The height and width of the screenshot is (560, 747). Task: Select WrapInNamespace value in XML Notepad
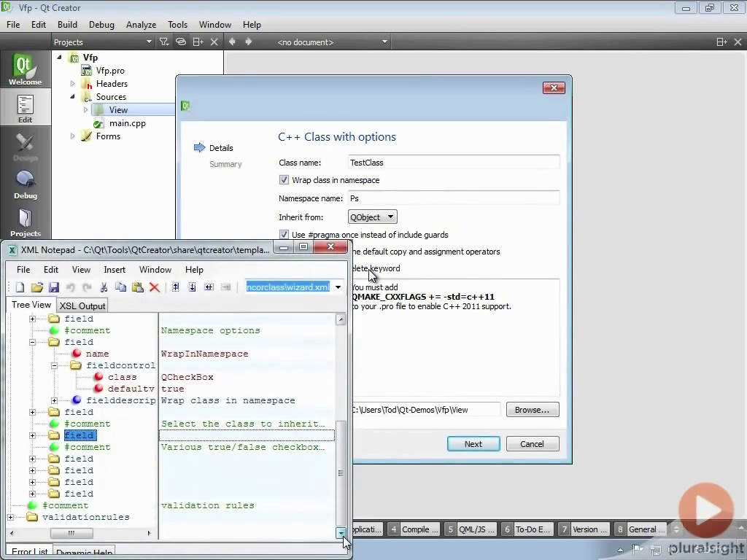(204, 354)
